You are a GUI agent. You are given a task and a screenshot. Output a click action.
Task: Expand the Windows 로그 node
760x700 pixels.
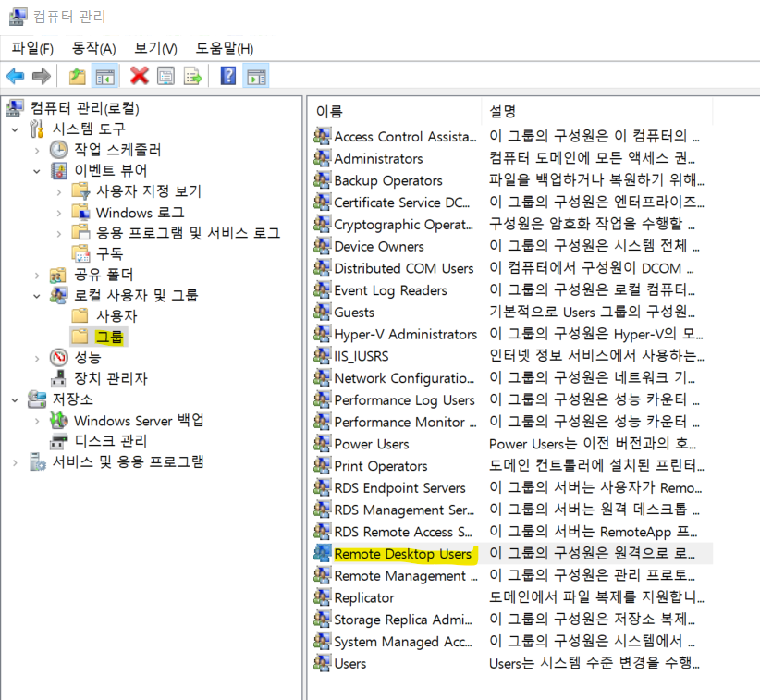[58, 214]
